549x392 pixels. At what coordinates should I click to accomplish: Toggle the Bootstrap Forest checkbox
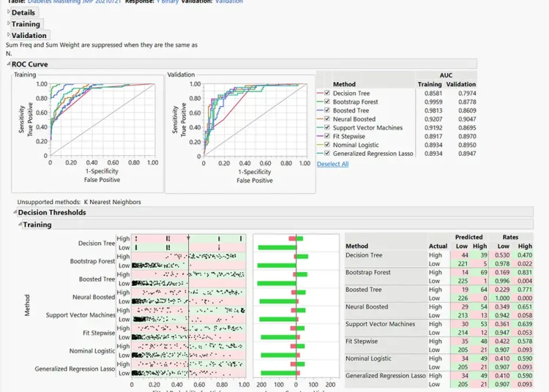tap(327, 102)
